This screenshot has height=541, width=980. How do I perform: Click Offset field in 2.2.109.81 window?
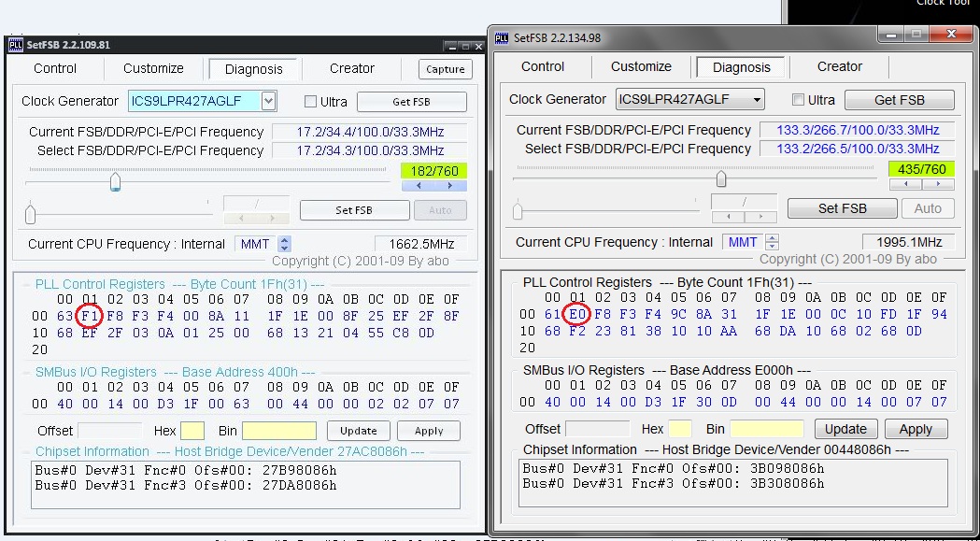[110, 431]
